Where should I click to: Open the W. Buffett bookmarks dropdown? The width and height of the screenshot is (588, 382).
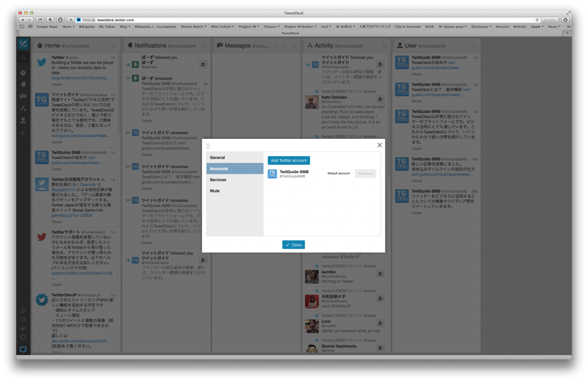tap(345, 26)
